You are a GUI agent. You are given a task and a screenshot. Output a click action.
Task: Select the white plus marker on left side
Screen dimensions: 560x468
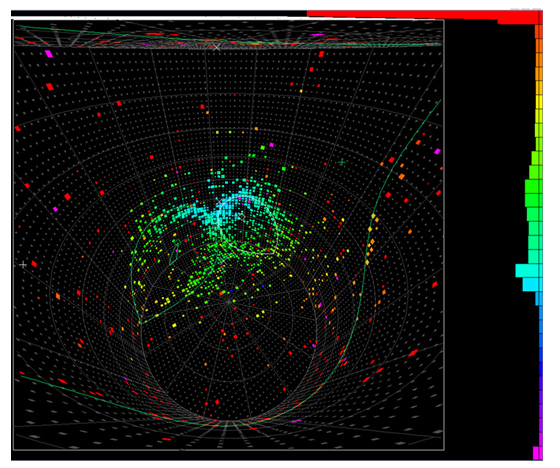click(23, 265)
